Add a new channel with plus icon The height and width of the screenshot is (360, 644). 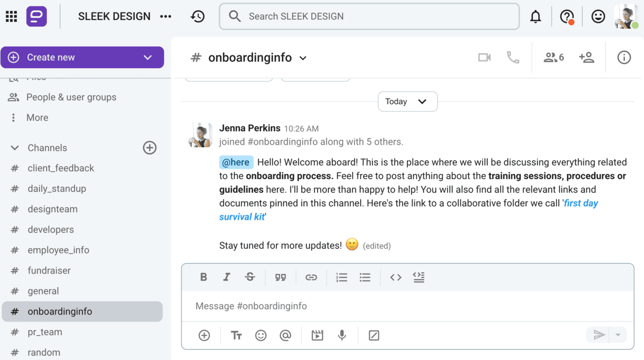click(150, 148)
